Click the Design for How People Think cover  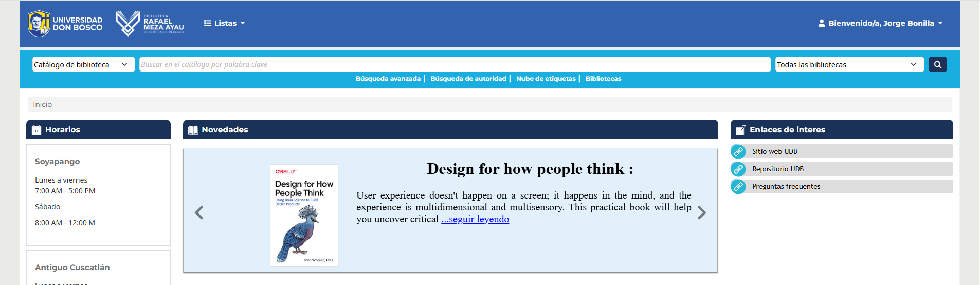304,215
